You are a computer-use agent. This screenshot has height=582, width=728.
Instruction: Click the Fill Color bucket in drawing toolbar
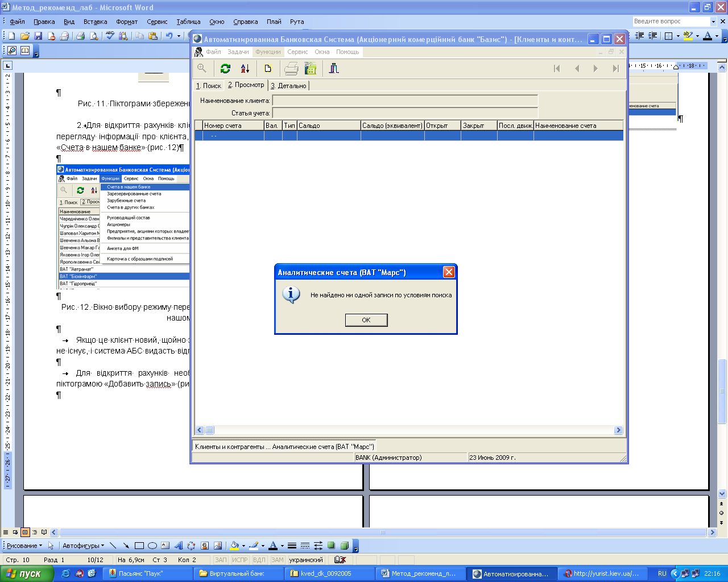(x=234, y=546)
